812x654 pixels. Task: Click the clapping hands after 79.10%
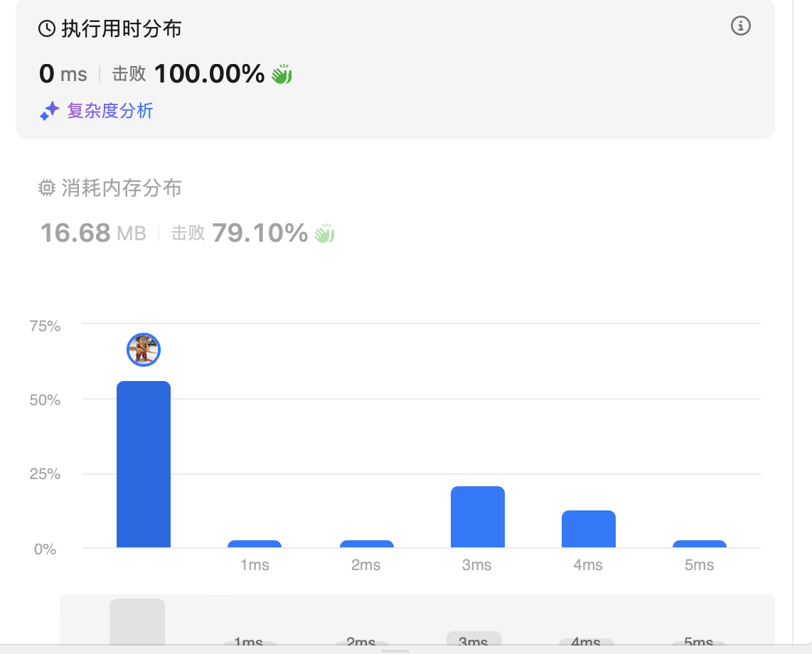[324, 233]
